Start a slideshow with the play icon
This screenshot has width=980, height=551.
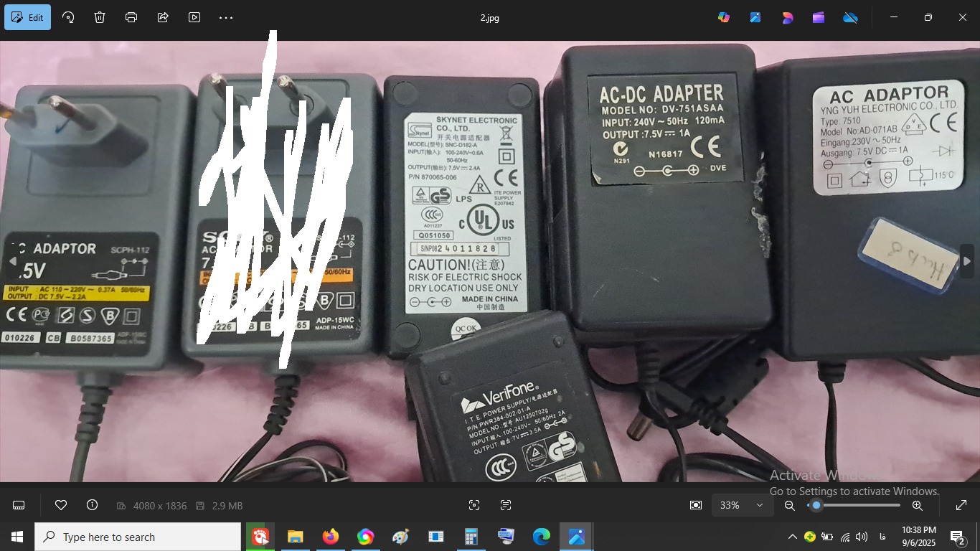[x=194, y=17]
